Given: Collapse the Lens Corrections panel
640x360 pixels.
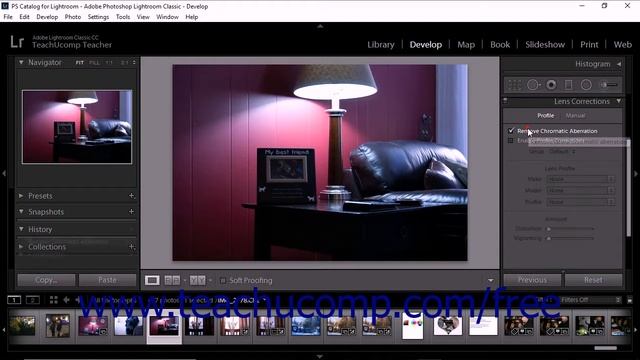Looking at the screenshot, I should click(x=619, y=101).
